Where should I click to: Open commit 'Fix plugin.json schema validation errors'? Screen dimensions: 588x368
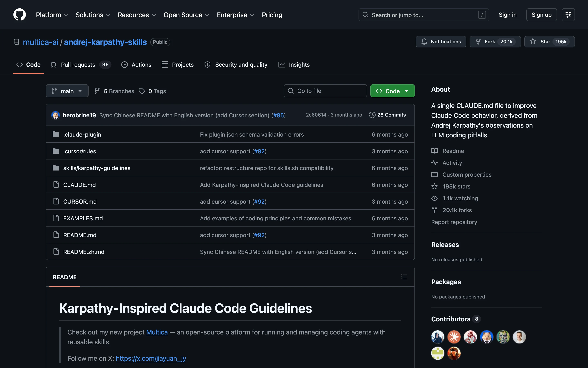click(x=252, y=135)
